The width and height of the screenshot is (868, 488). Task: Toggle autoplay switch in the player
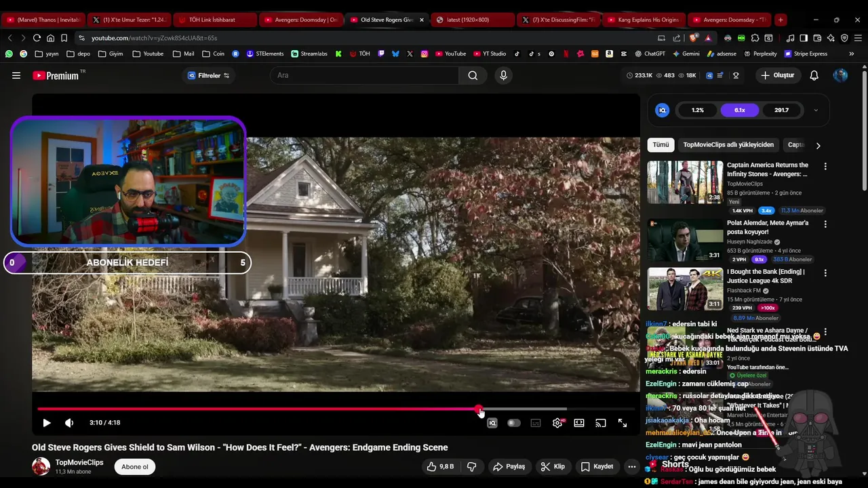point(514,423)
